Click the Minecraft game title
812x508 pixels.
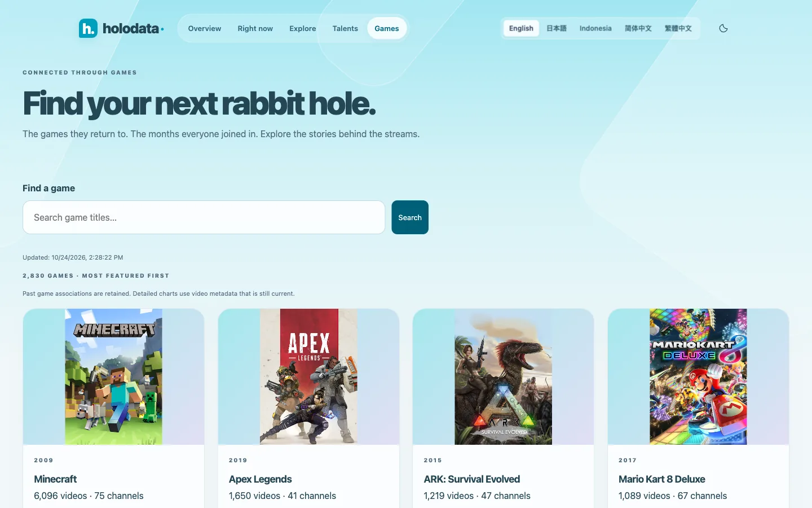click(55, 479)
